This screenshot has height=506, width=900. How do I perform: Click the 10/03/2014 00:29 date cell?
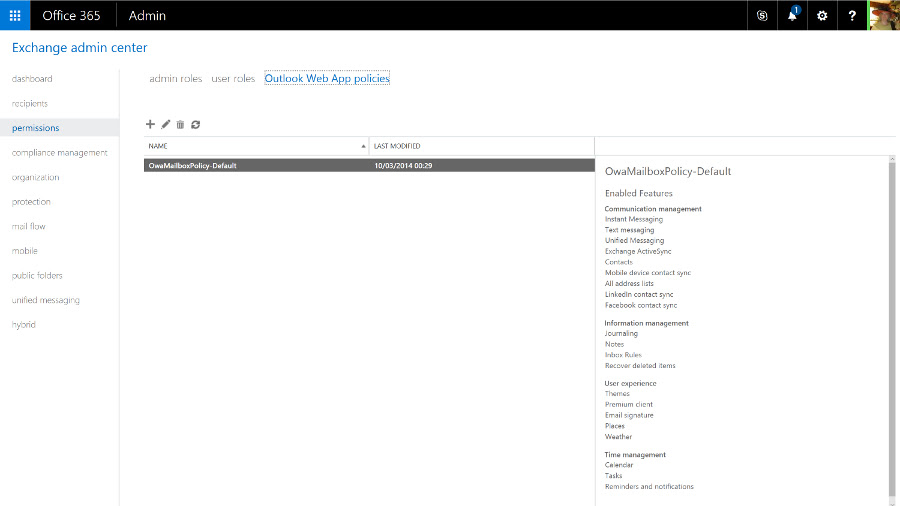[404, 166]
